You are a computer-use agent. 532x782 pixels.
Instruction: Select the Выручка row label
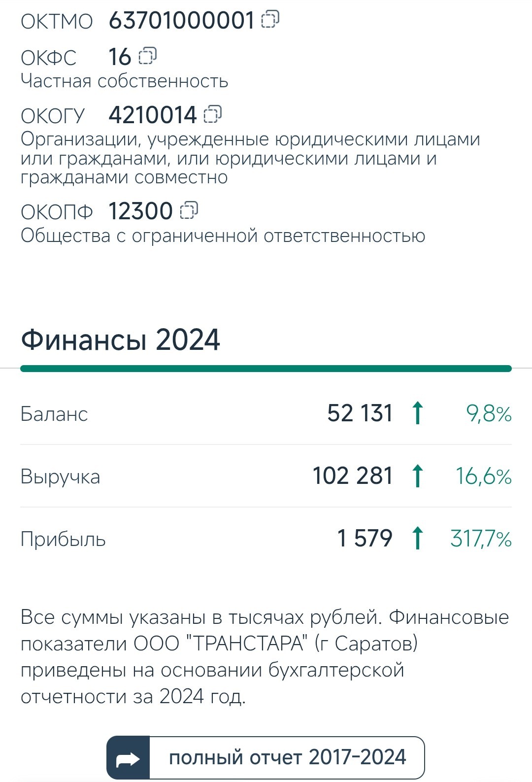point(60,477)
